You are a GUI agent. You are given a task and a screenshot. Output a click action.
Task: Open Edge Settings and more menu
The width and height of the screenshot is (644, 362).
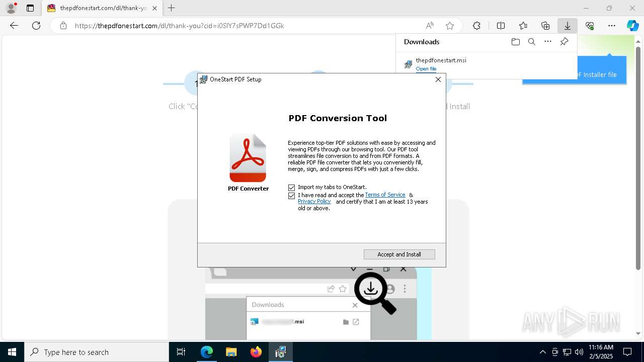tap(612, 26)
